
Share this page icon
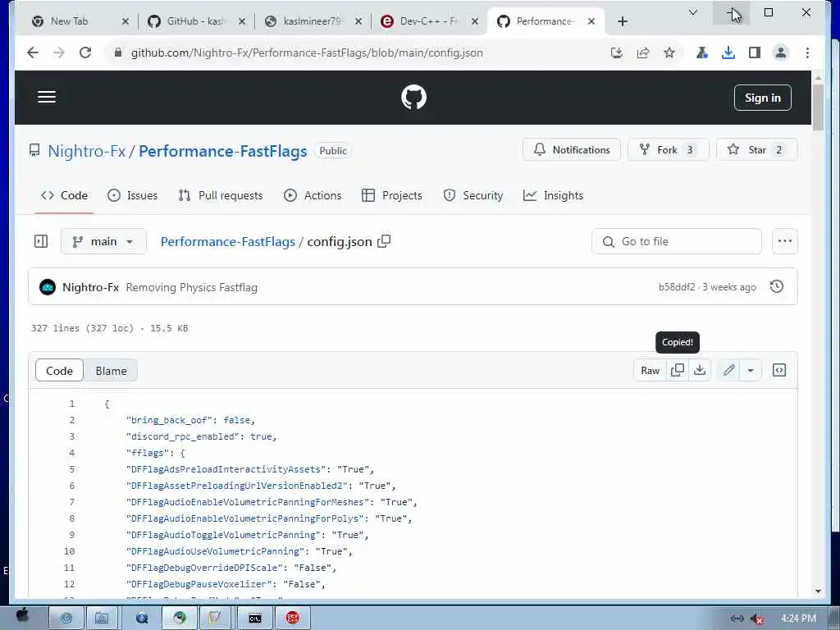click(x=643, y=52)
